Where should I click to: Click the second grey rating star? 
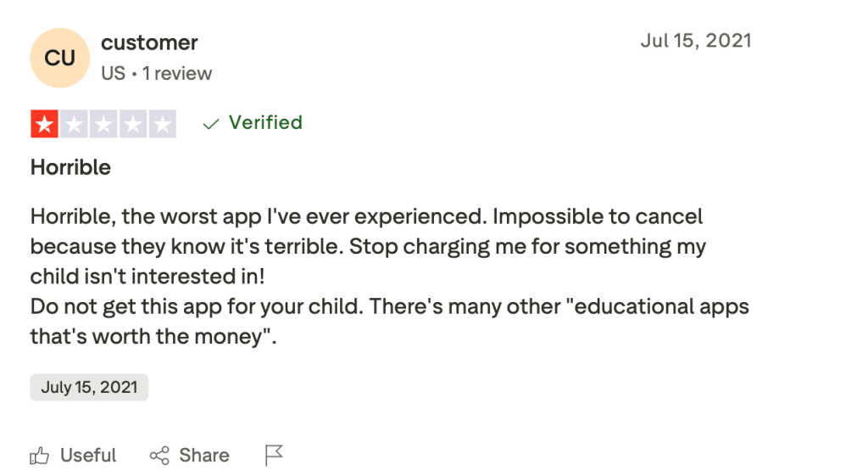tap(74, 124)
